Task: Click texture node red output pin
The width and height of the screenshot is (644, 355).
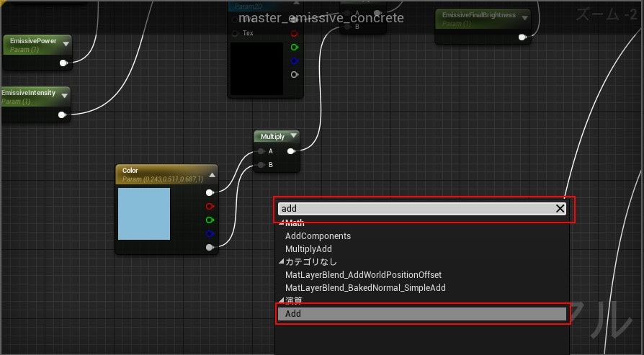Action: coord(294,33)
